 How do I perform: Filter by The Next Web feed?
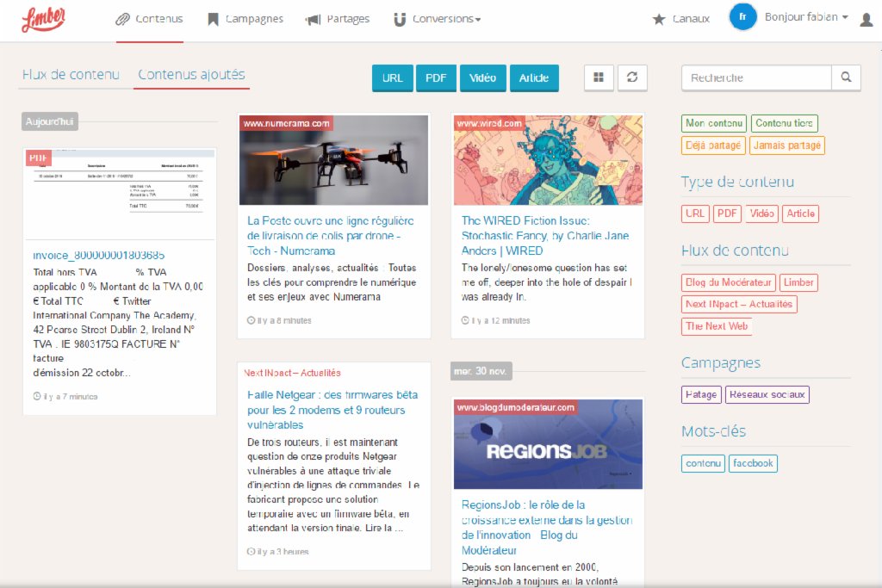[x=717, y=326]
